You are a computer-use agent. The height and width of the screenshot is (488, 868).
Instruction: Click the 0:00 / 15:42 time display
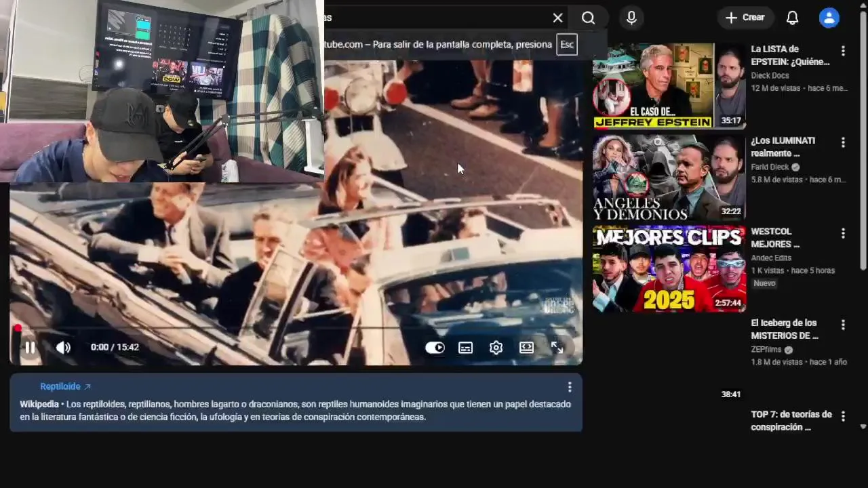(x=115, y=347)
